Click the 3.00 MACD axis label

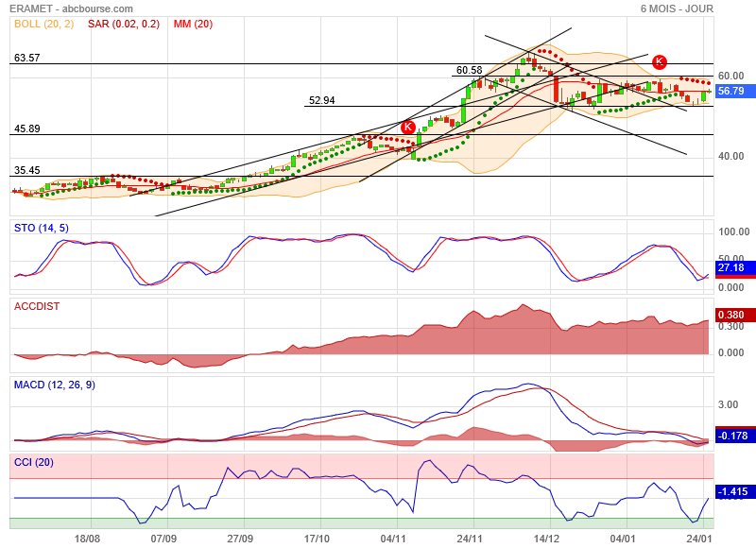coord(728,404)
